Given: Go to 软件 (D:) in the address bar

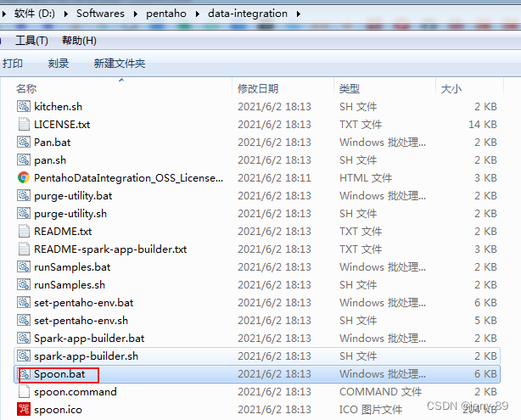Looking at the screenshot, I should pyautogui.click(x=35, y=14).
